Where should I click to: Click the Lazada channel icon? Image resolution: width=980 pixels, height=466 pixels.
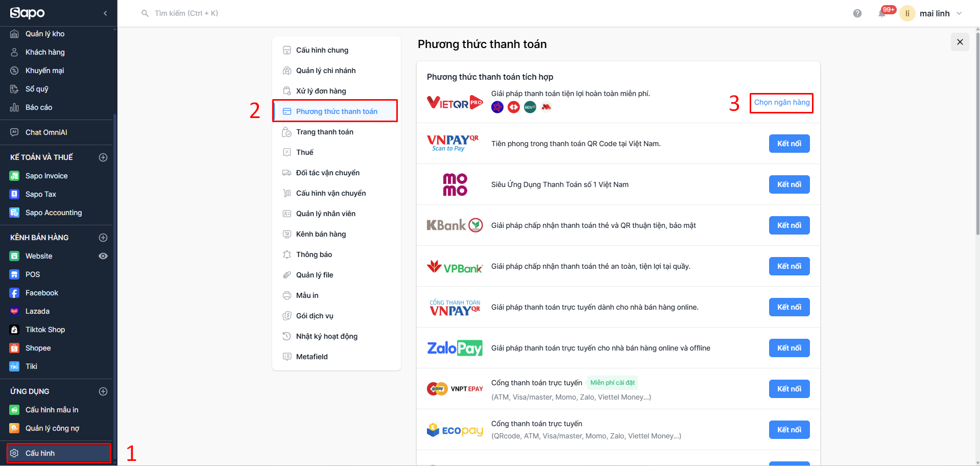(14, 311)
